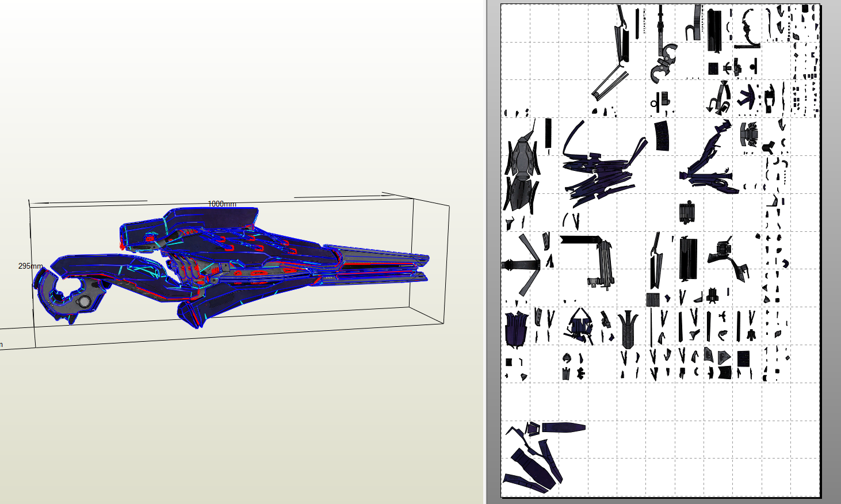Screen dimensions: 841x504
Task: Click the blue 3D rifle model
Action: [x=230, y=268]
